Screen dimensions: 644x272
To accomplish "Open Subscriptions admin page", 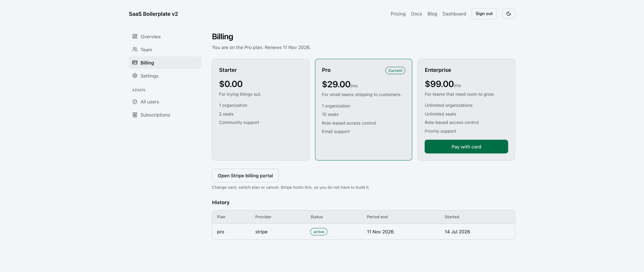I will (x=165, y=115).
